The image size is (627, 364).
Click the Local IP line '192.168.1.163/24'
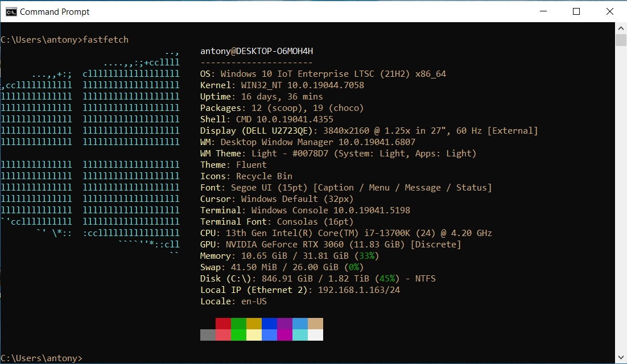point(300,289)
